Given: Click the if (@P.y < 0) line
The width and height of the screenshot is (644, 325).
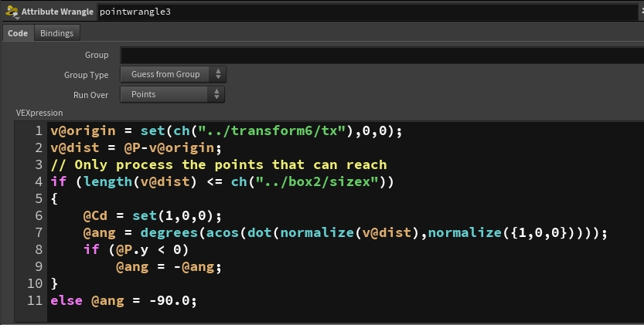Looking at the screenshot, I should [136, 249].
